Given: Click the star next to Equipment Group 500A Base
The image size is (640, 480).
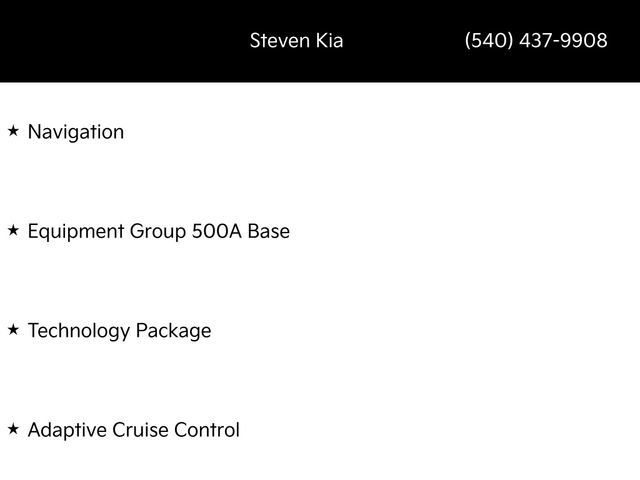Looking at the screenshot, I should (13, 230).
